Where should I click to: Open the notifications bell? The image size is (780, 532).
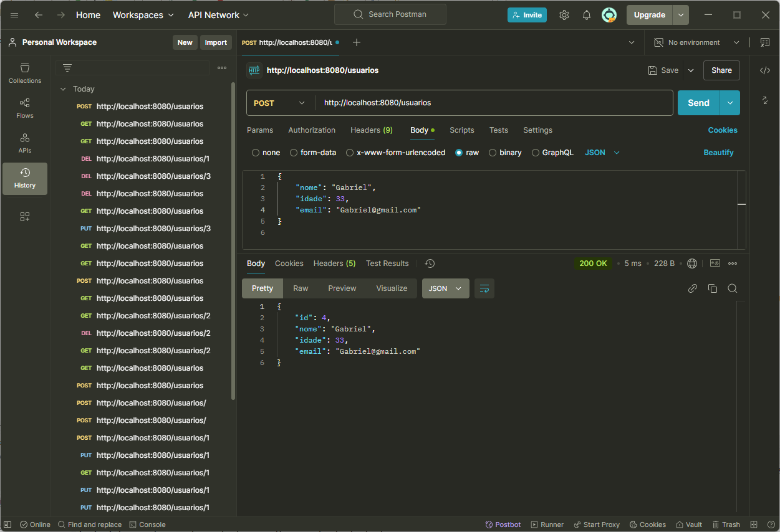(587, 15)
